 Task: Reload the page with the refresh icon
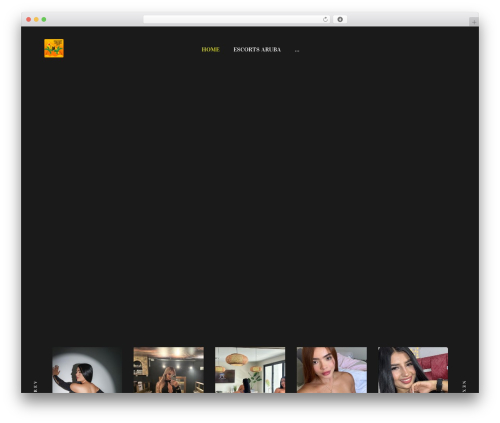point(325,20)
